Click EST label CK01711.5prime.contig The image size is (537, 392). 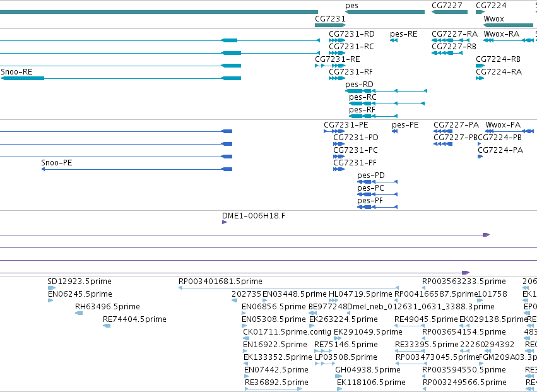(287, 332)
